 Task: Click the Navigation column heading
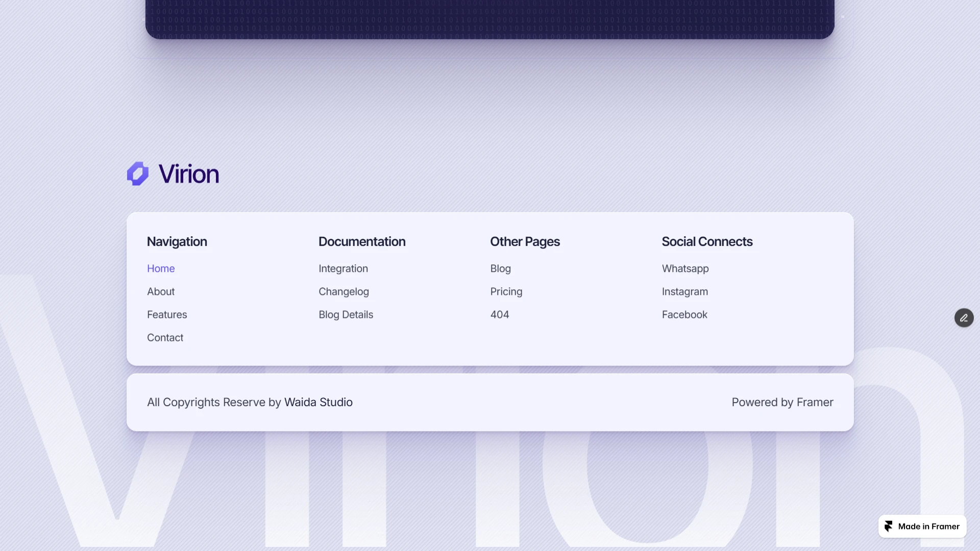pyautogui.click(x=177, y=241)
